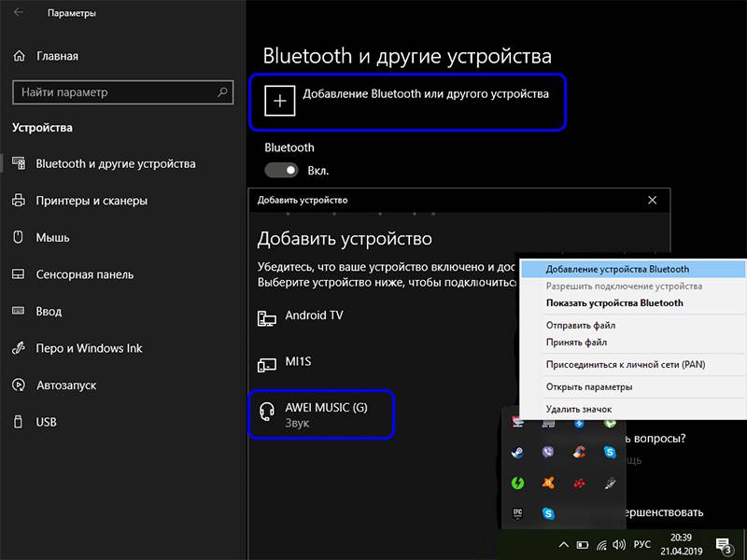Screen dimensions: 747x560
Task: Click the plus icon for adding Bluetooth device
Action: pos(279,101)
